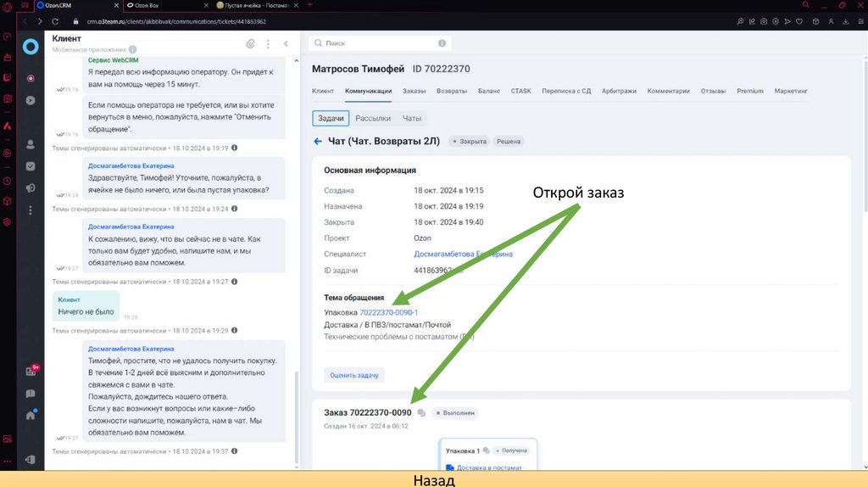Screen dimensions: 868x487
Task: Click the browser zoom/find magnifier toolbar icon
Action: point(740,21)
